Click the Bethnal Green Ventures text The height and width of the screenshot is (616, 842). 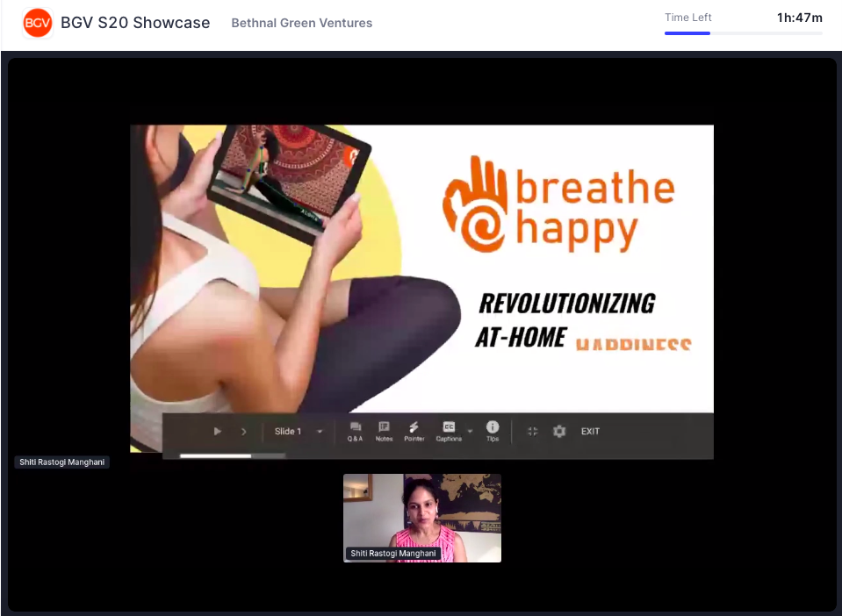pos(302,23)
